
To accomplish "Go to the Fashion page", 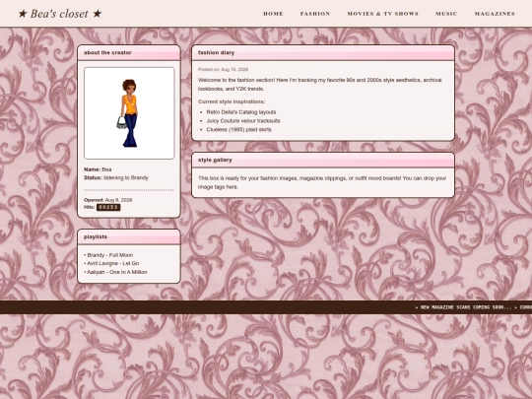I will click(315, 14).
